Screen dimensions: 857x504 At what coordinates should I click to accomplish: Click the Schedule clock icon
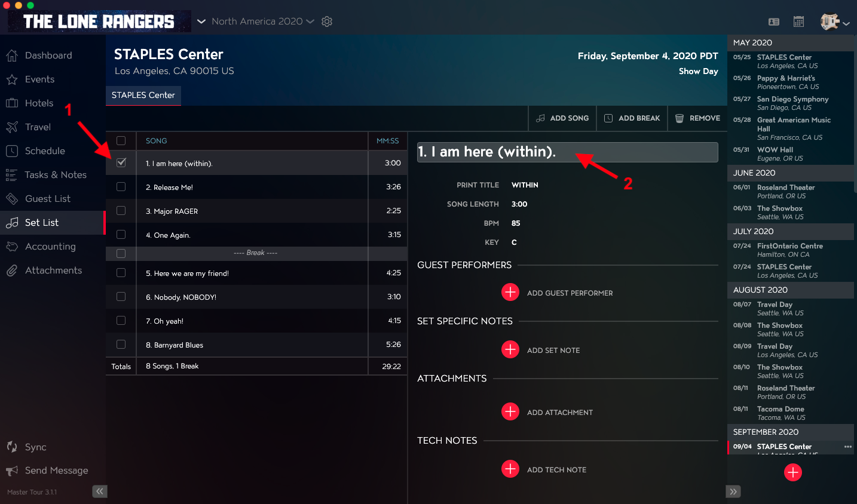click(12, 151)
